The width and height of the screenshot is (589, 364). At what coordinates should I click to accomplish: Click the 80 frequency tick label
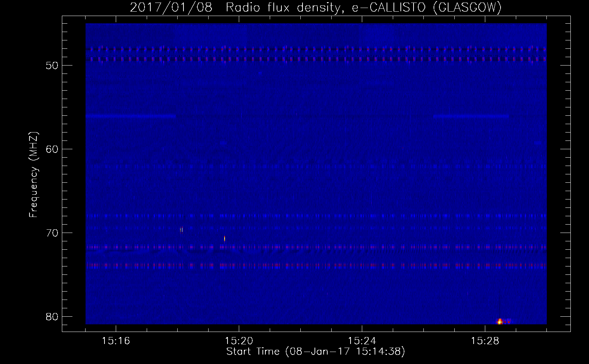[52, 317]
